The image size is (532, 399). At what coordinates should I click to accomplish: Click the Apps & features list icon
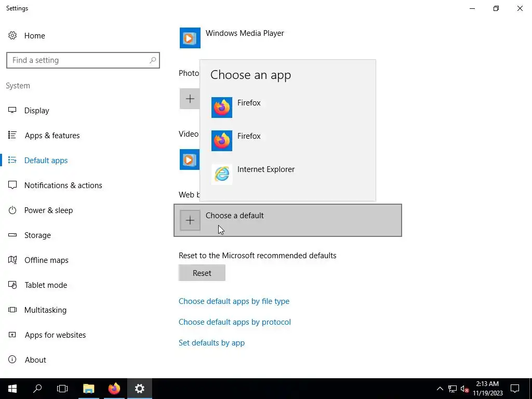pos(12,135)
